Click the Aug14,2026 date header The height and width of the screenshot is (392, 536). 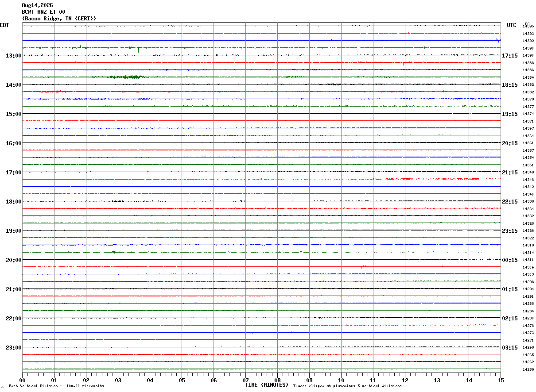(x=37, y=5)
